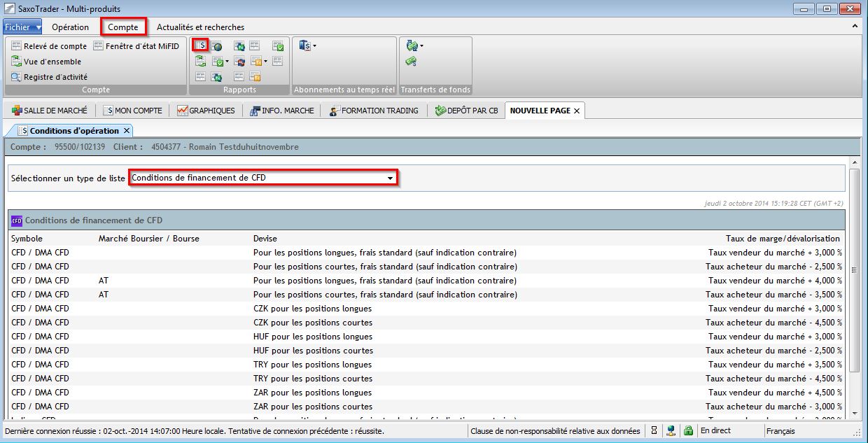Click Clause de non-responsabilité relative aux données
The image size is (868, 443).
[x=556, y=431]
